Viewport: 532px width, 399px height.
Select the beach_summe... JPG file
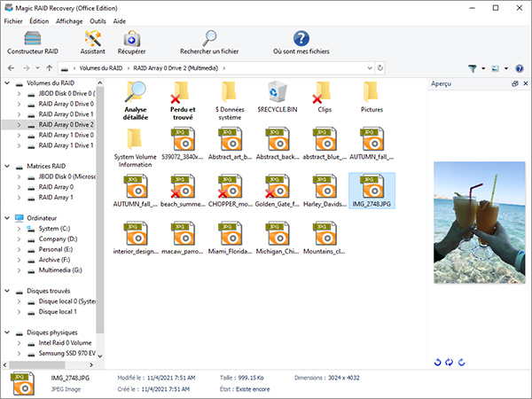(x=183, y=191)
